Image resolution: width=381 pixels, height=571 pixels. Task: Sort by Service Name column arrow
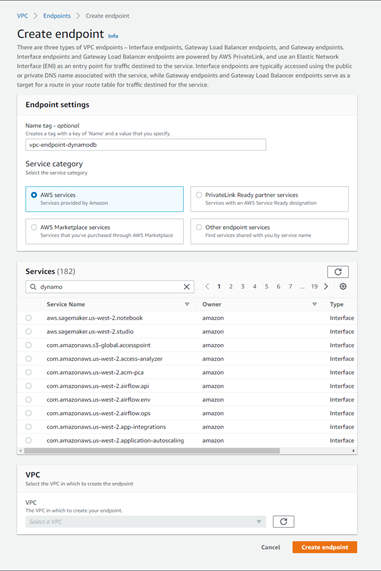click(187, 304)
